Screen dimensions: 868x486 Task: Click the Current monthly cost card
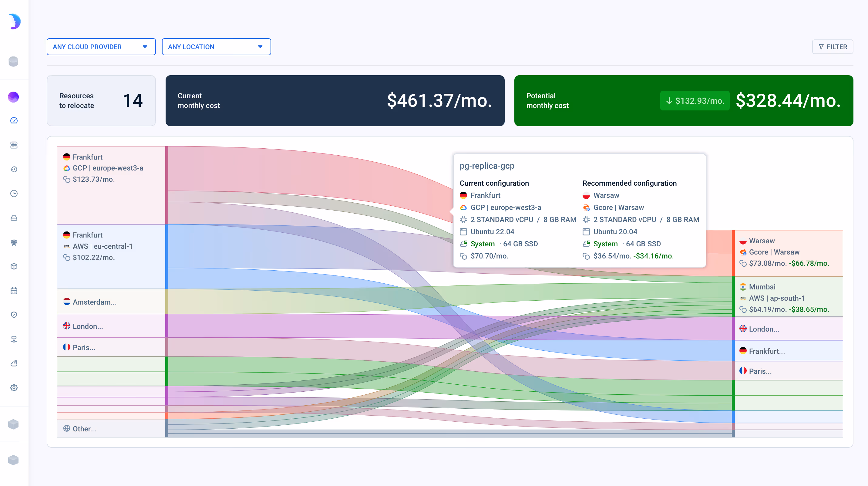(335, 101)
